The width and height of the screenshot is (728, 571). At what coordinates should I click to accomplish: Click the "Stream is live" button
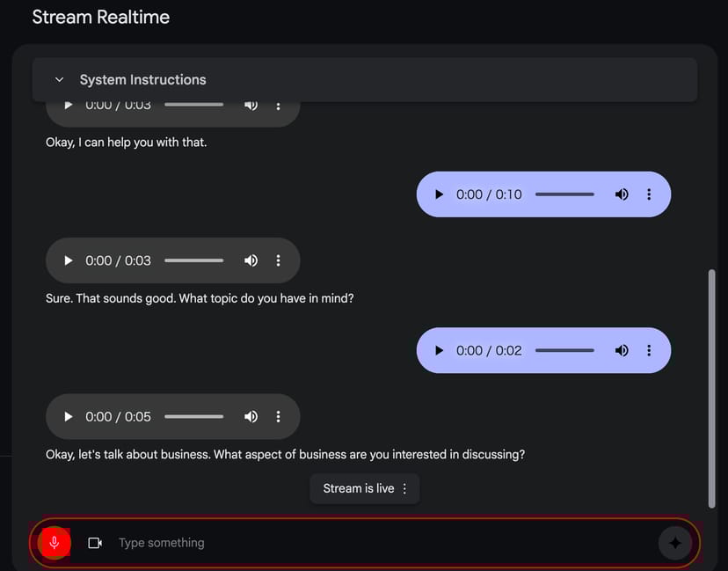tap(358, 489)
